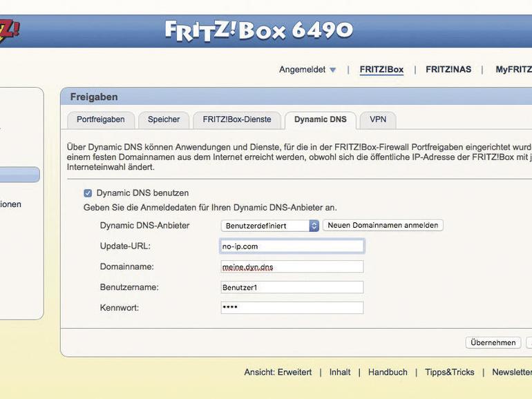This screenshot has height=399, width=532.
Task: Switch to the VPN tab
Action: (x=378, y=119)
